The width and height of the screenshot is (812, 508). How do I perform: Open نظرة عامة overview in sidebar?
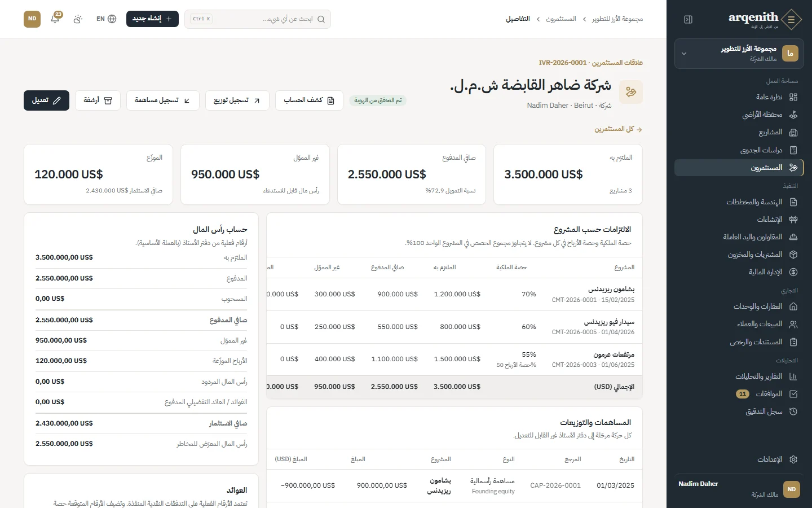tap(739, 97)
